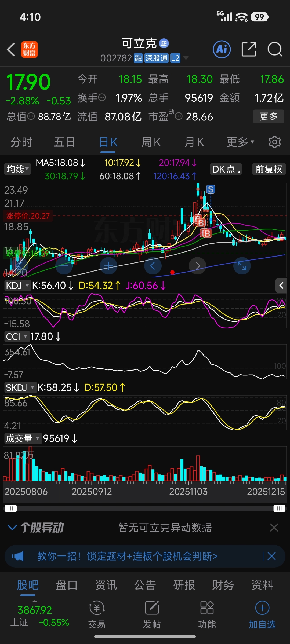
Task: Open the AI assistant icon
Action: 222,49
